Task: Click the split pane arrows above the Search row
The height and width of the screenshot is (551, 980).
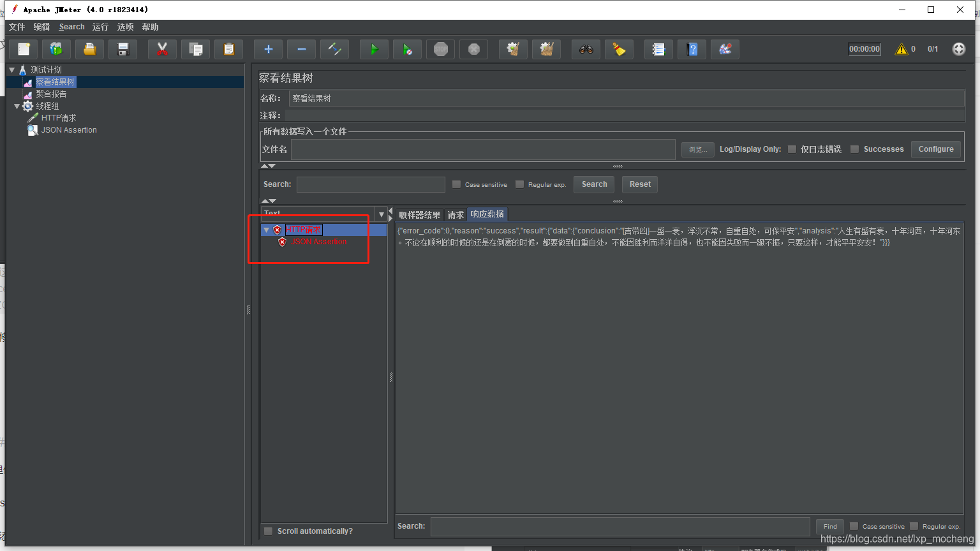Action: (x=269, y=166)
